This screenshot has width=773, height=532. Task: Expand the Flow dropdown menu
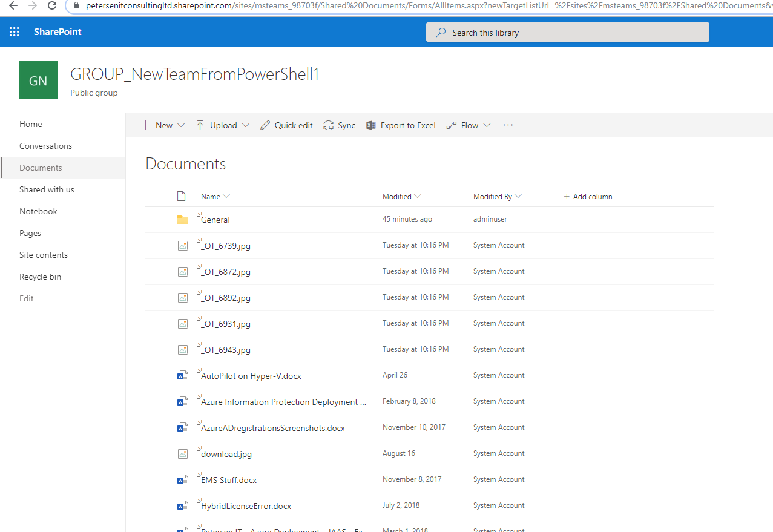pos(487,125)
